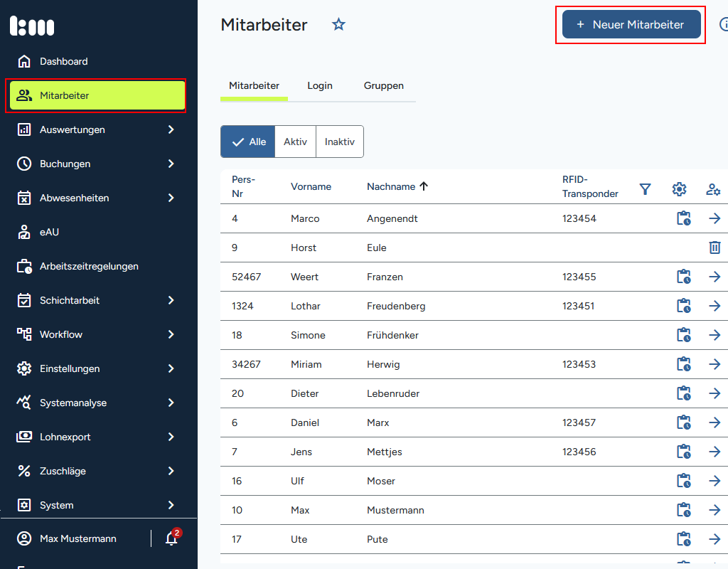
Task: Sort by the Pers-Nr column header
Action: (x=243, y=186)
